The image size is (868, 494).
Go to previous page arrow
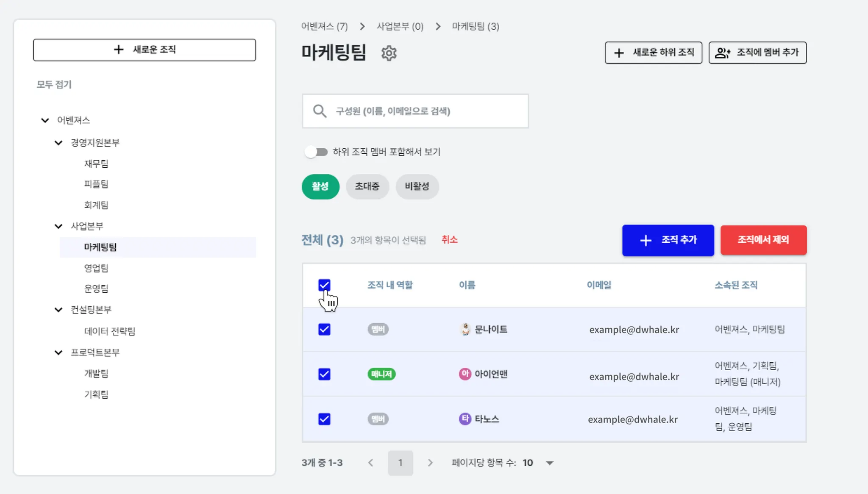[371, 463]
